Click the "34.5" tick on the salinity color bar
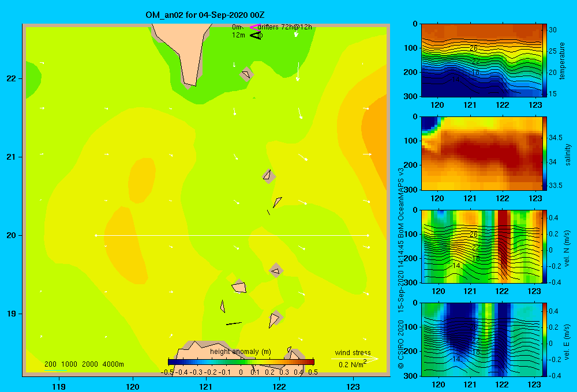577x392 pixels. [556, 138]
